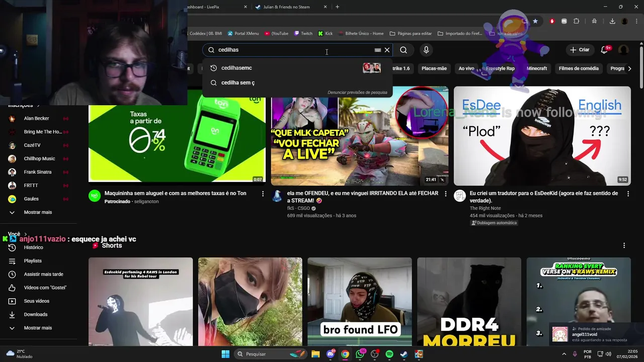The width and height of the screenshot is (644, 362).
Task: Clear the search text with the X
Action: [387, 50]
